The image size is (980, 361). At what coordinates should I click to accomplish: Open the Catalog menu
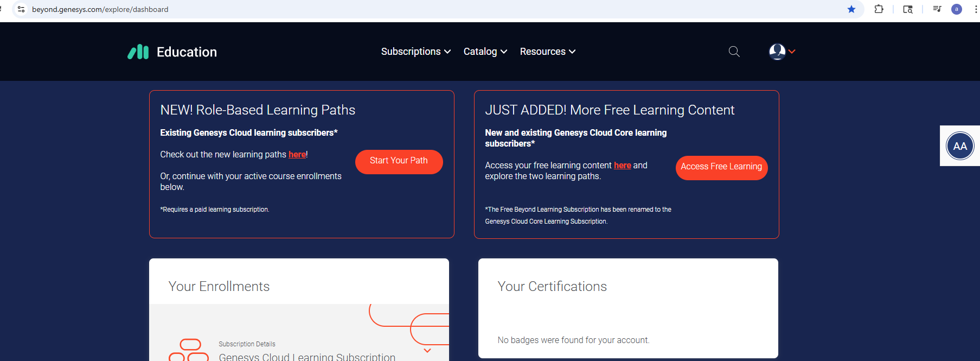coord(485,52)
